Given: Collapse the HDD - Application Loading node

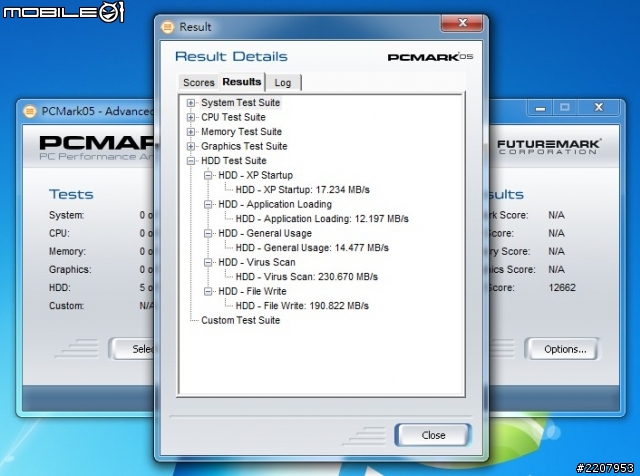Looking at the screenshot, I should (x=208, y=205).
